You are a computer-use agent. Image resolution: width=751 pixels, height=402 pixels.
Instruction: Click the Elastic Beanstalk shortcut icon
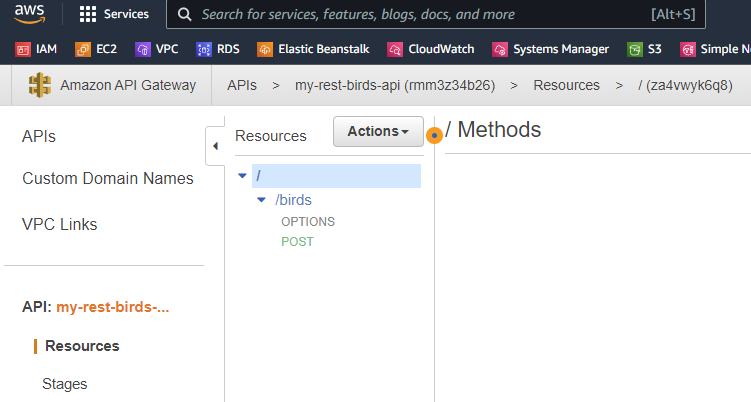265,49
